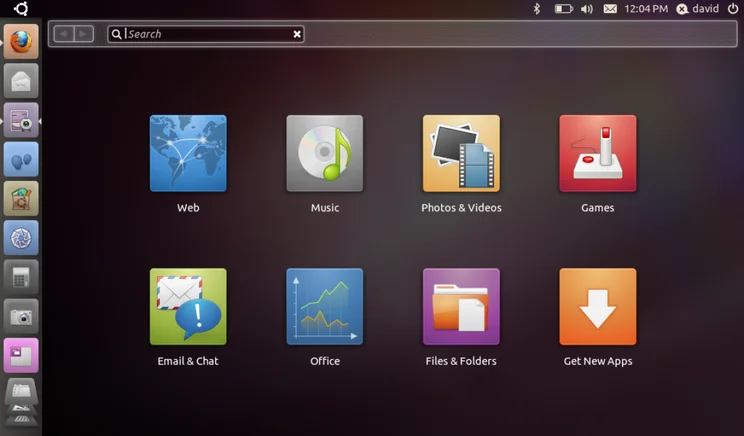Click the Get New Apps label
This screenshot has height=436, width=744.
598,361
